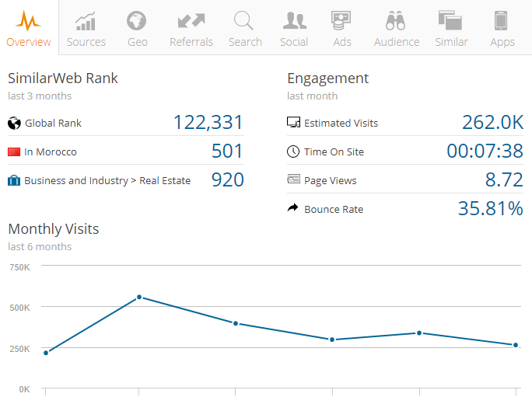532x397 pixels.
Task: Open the Sources bar chart icon
Action: click(x=86, y=20)
